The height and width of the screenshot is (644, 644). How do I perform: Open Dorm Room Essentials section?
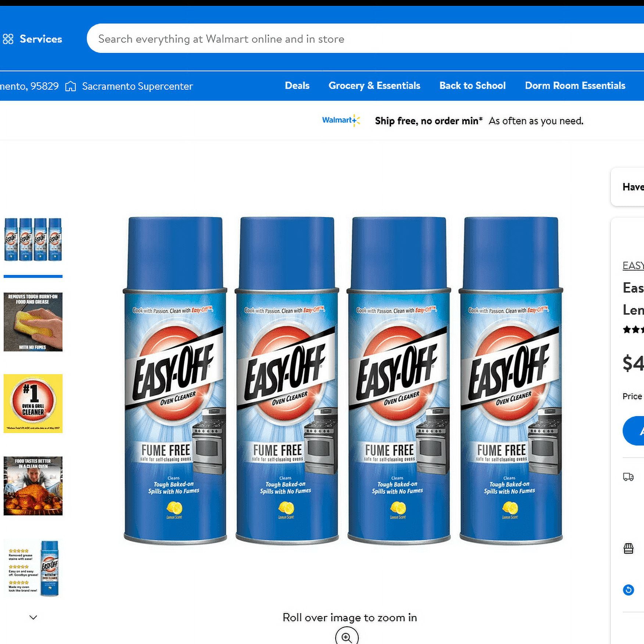click(575, 86)
